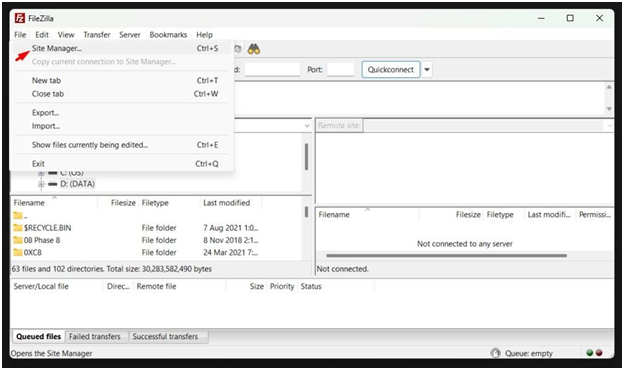
Task: Click the remote Last modified column header
Action: (550, 215)
